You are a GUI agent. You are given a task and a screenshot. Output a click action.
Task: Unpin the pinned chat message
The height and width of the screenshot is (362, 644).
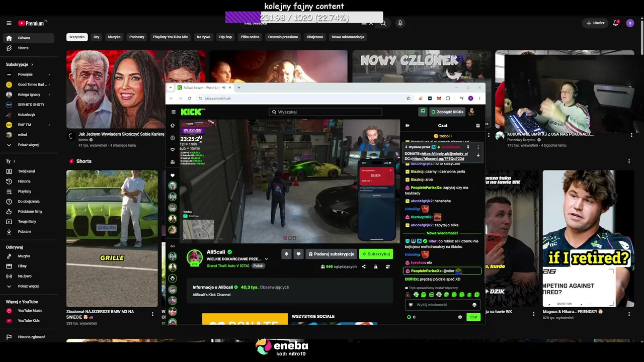(x=468, y=147)
